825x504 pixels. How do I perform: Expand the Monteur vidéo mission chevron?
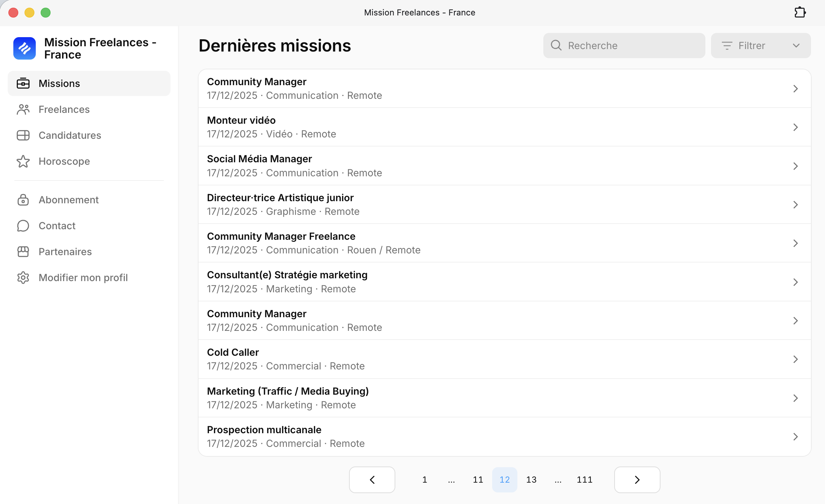tap(795, 127)
